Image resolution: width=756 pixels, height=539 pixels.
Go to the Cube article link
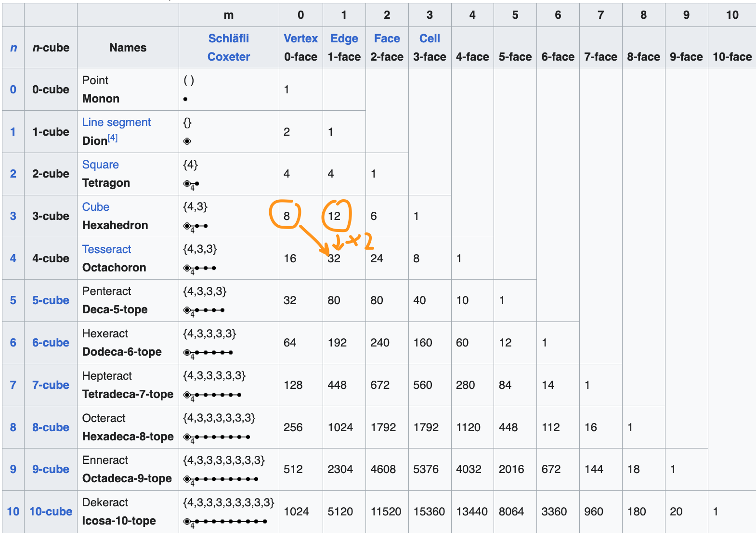95,207
